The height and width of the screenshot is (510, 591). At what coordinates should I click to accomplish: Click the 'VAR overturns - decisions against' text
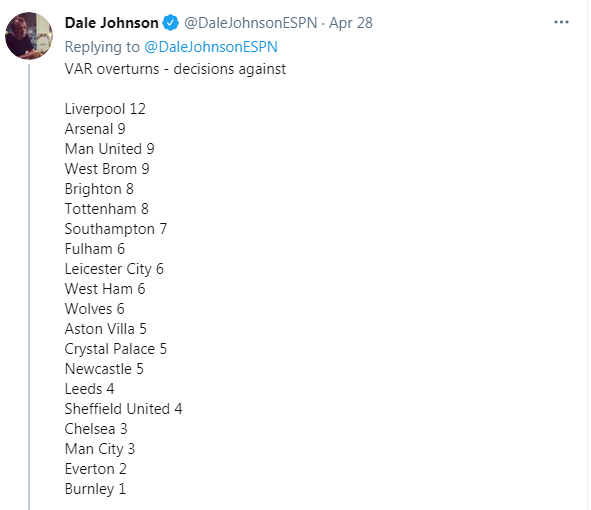tap(175, 69)
